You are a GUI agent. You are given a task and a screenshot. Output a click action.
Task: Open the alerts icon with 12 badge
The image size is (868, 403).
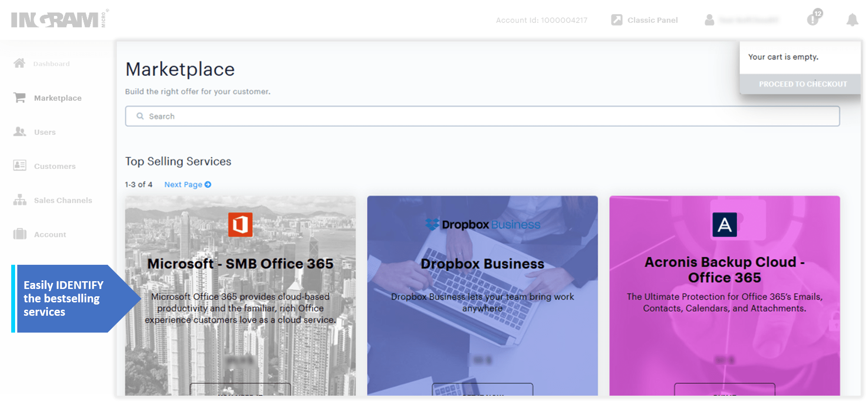click(x=815, y=18)
